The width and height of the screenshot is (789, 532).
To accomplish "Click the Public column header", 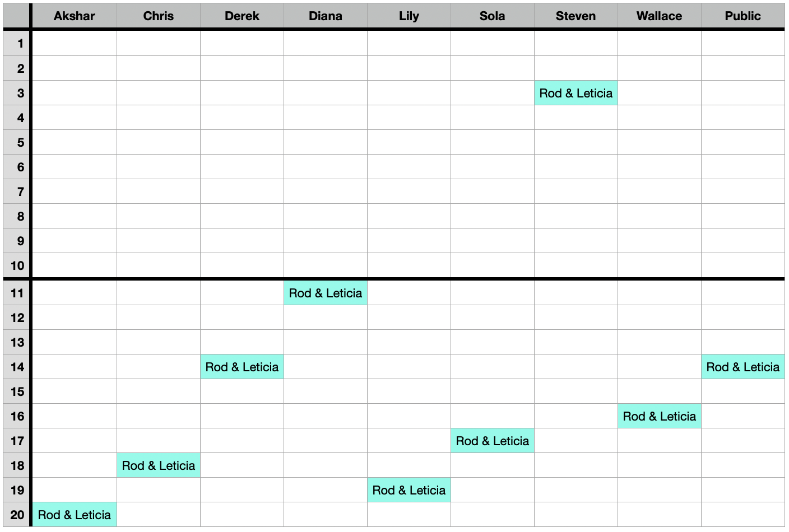I will (743, 16).
